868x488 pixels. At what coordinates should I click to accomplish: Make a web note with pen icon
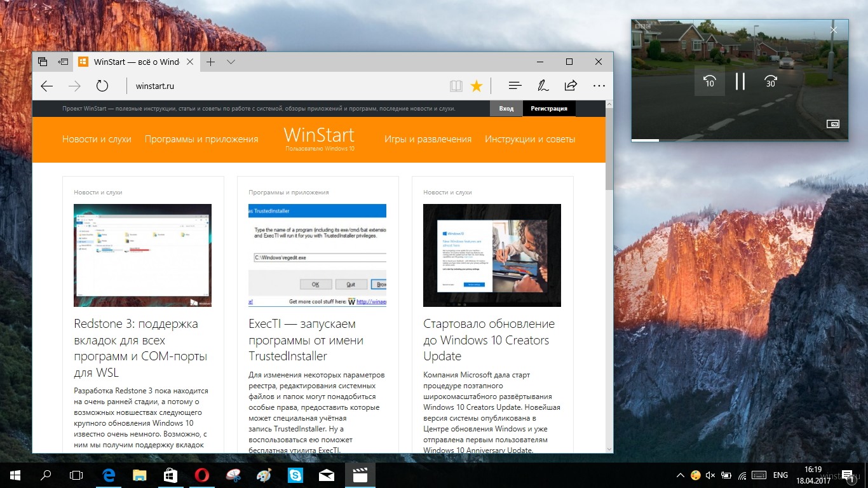pos(543,86)
